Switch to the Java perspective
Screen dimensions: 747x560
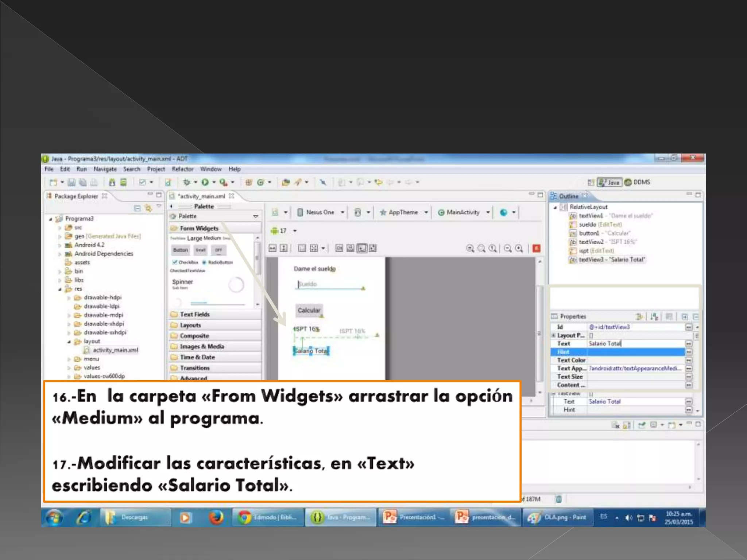tap(609, 182)
